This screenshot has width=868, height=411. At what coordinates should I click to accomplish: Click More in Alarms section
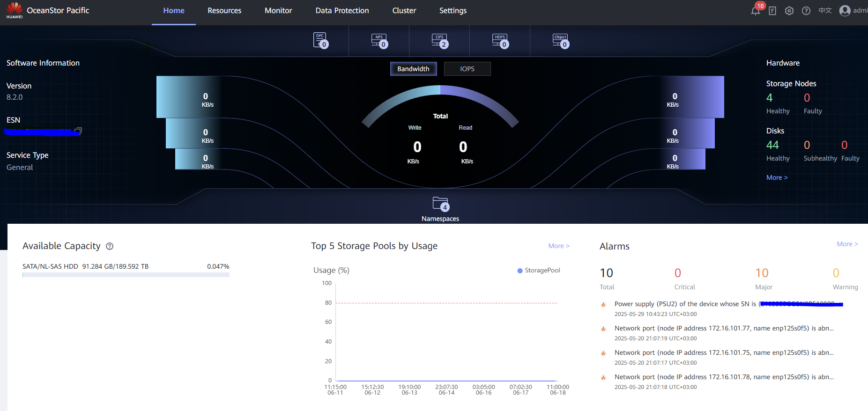pos(847,244)
